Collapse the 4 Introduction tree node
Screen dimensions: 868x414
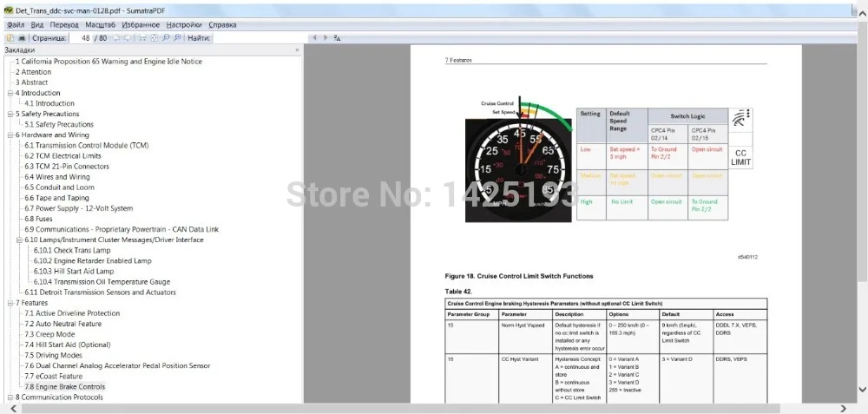pyautogui.click(x=10, y=93)
